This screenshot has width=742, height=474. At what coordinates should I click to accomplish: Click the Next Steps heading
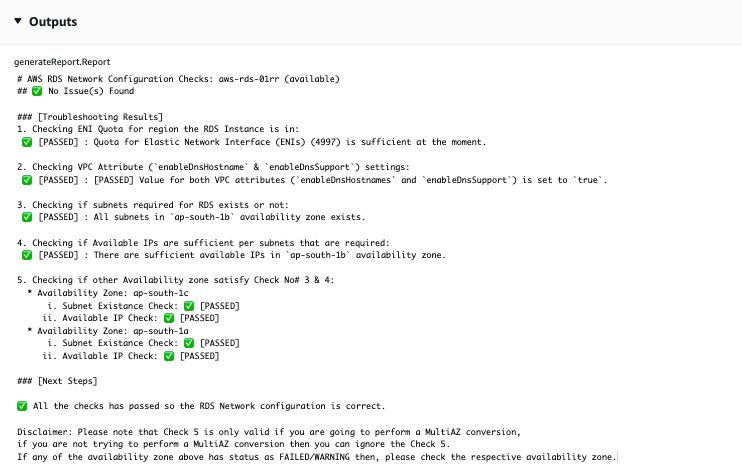point(60,381)
